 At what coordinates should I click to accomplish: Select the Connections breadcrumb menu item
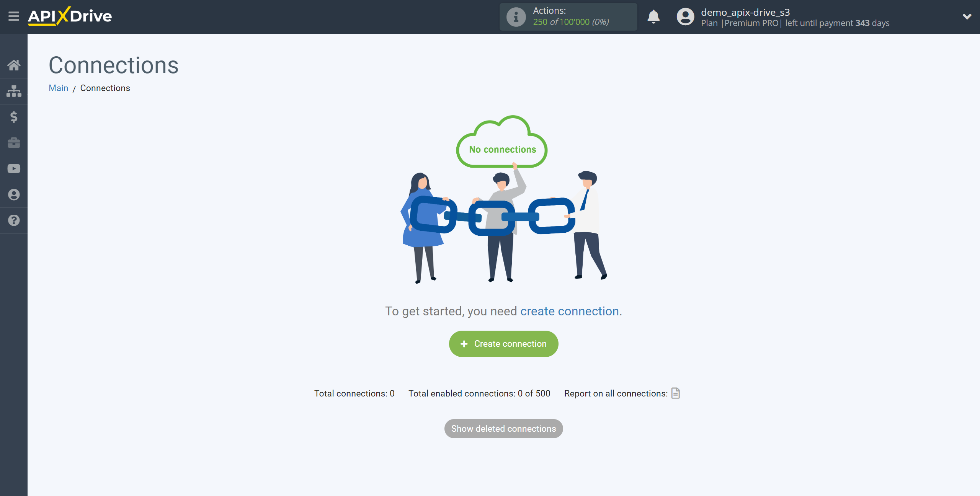pos(105,88)
